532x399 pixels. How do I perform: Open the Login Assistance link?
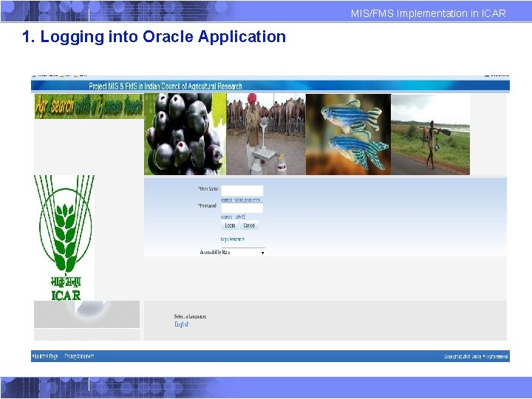pyautogui.click(x=233, y=239)
